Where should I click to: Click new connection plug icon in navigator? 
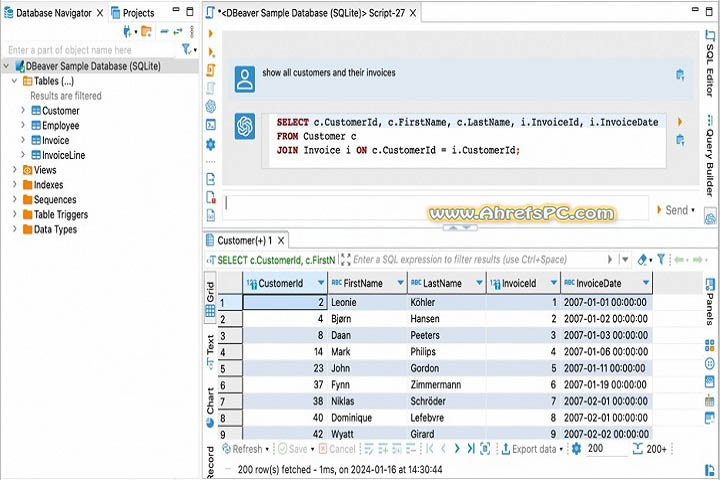click(129, 32)
